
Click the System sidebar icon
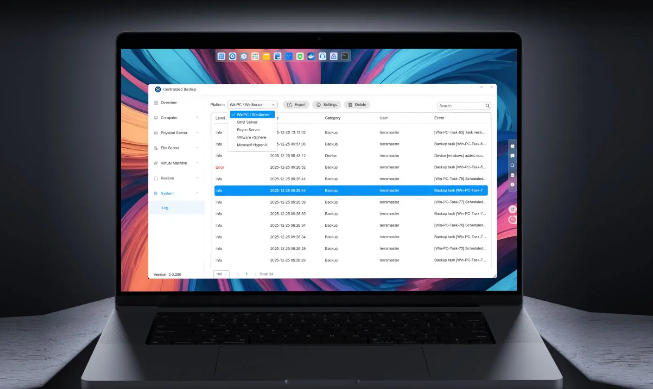coord(156,194)
